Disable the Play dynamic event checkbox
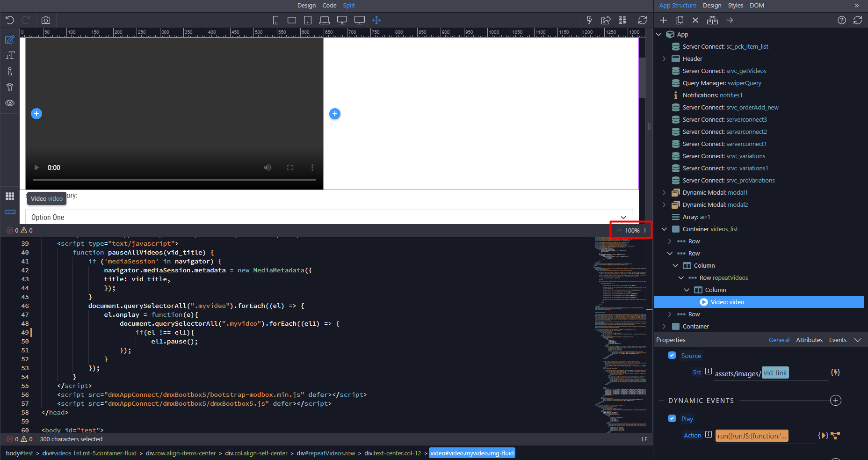The width and height of the screenshot is (868, 460). coord(672,418)
